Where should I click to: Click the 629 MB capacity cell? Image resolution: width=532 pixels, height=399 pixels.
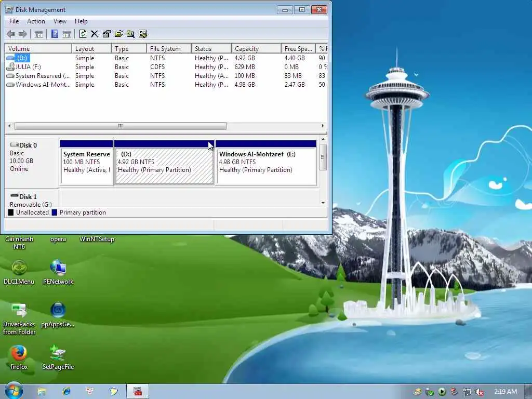click(x=245, y=67)
